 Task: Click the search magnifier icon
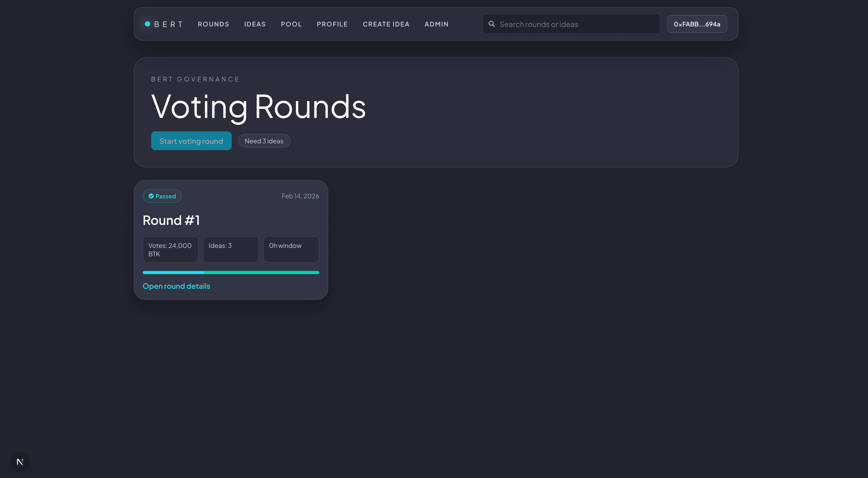[x=492, y=24]
